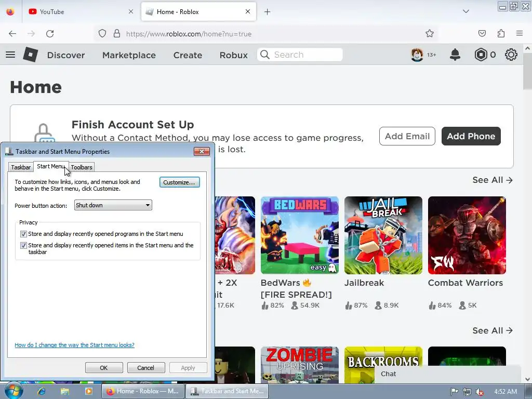Open the tracking protection shield icon
The height and width of the screenshot is (399, 532).
pyautogui.click(x=102, y=34)
